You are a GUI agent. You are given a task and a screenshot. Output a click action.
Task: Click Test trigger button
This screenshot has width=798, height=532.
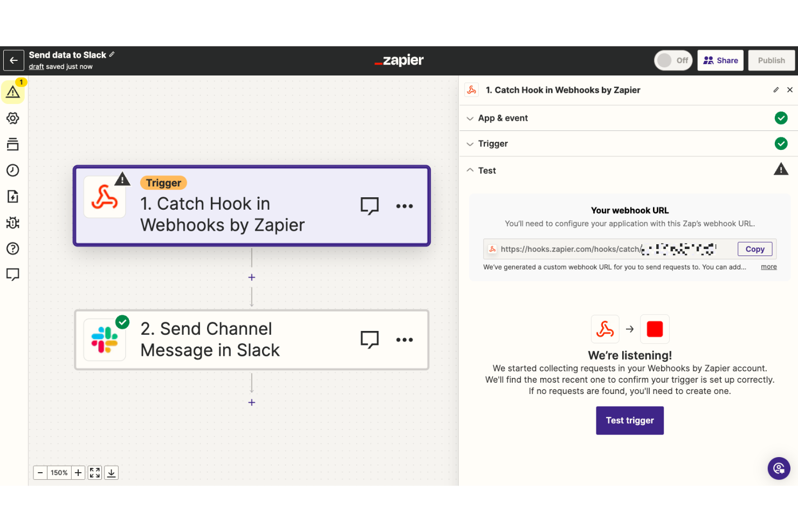coord(630,420)
